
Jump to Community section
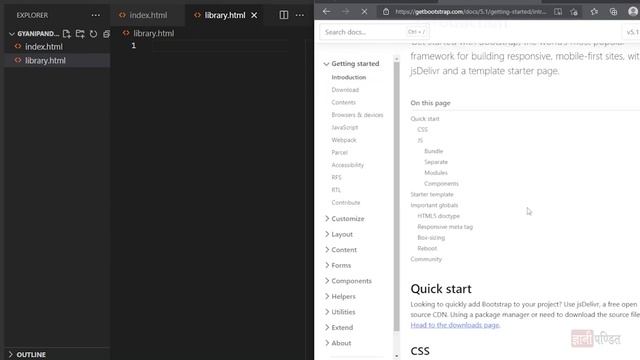pyautogui.click(x=426, y=259)
